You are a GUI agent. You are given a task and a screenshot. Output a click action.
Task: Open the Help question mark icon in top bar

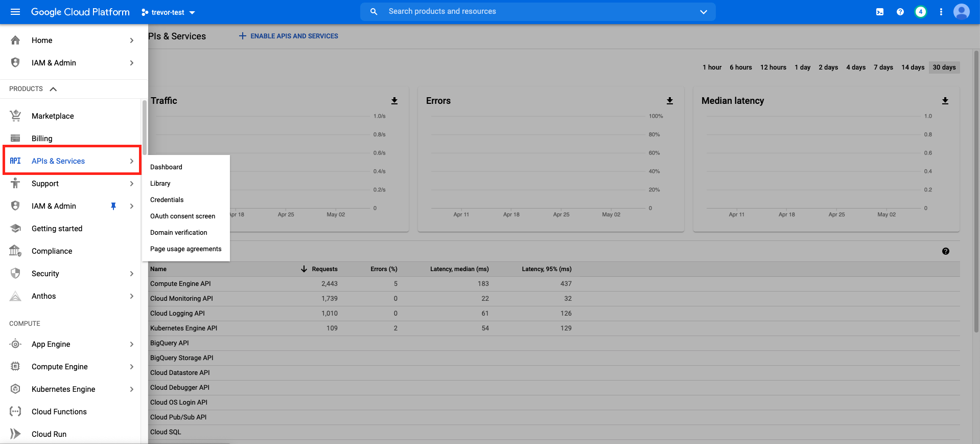coord(900,12)
